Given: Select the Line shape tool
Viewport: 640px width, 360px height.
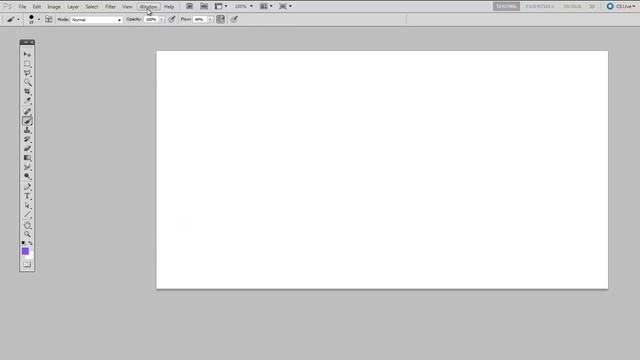Looking at the screenshot, I should 27,215.
